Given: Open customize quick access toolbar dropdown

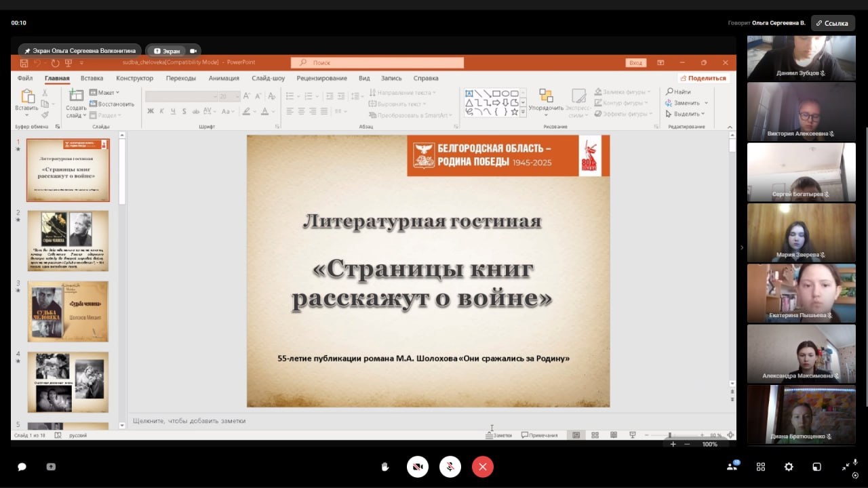Looking at the screenshot, I should tap(81, 63).
